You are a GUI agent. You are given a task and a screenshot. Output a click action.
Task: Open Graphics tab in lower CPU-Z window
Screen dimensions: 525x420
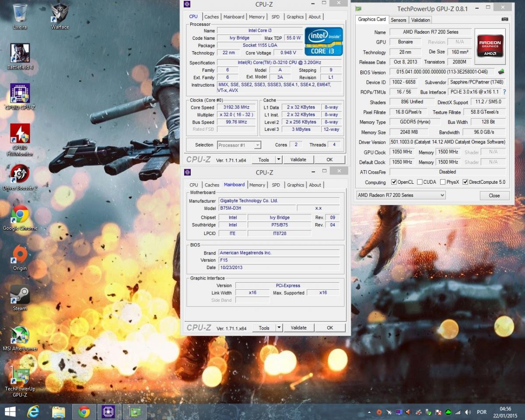(295, 185)
